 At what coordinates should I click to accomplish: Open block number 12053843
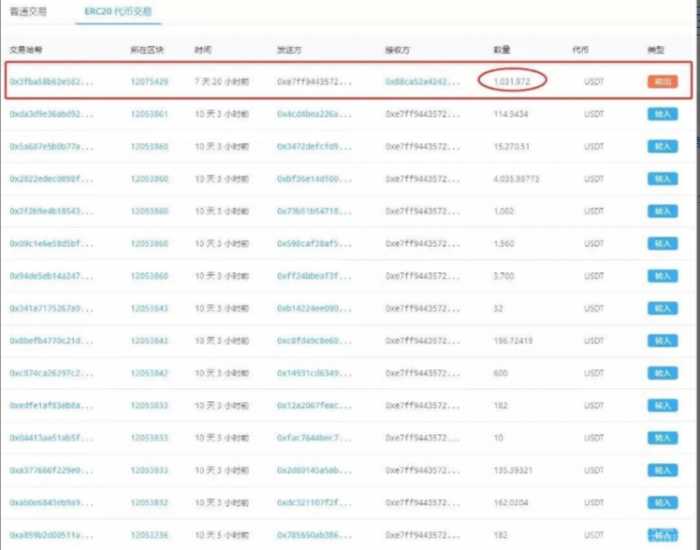(x=149, y=308)
